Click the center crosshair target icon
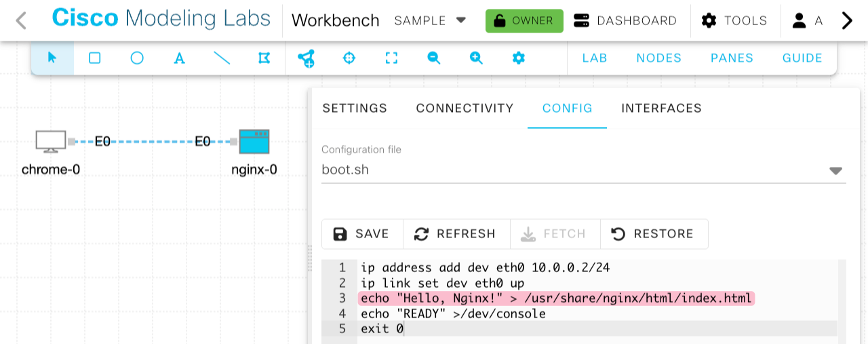 coord(349,58)
